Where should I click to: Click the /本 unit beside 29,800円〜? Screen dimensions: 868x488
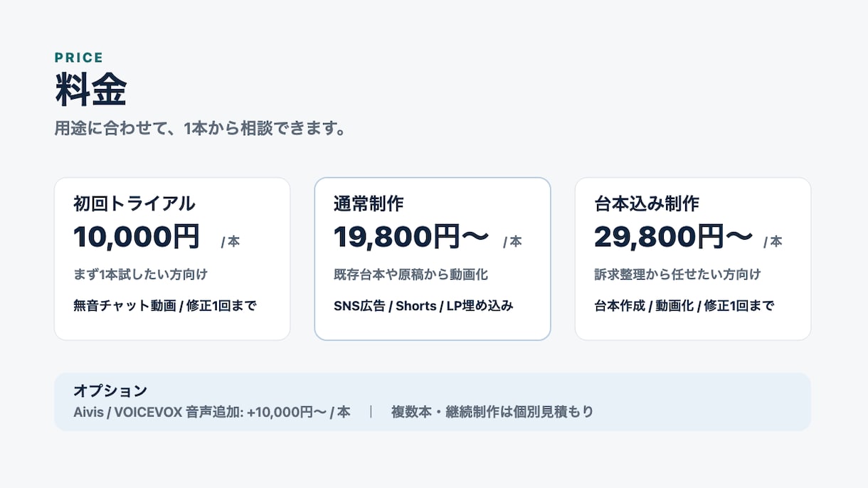773,242
